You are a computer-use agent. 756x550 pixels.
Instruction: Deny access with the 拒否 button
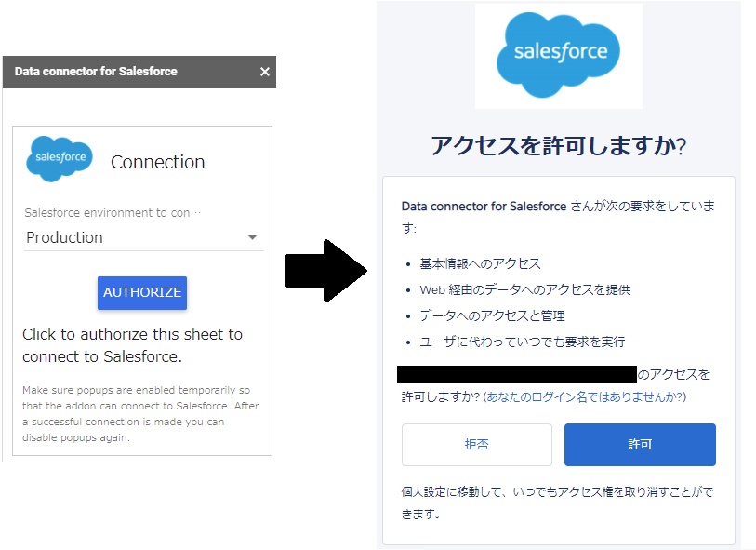pos(476,444)
